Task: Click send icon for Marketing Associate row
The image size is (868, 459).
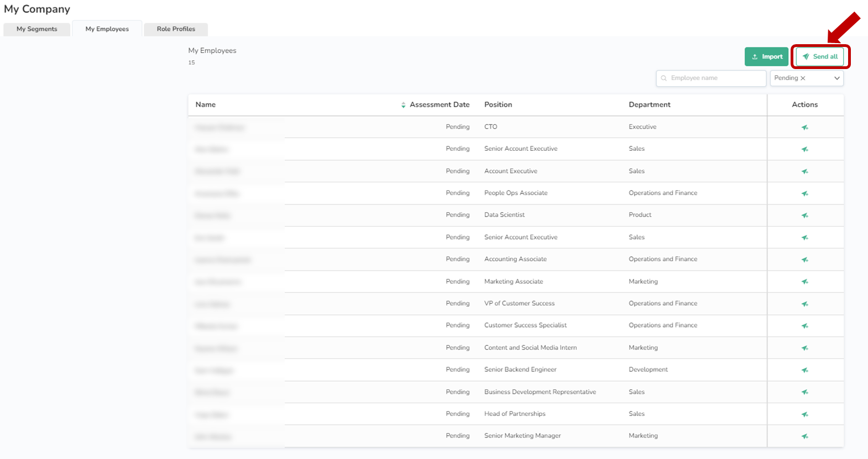Action: (x=804, y=282)
